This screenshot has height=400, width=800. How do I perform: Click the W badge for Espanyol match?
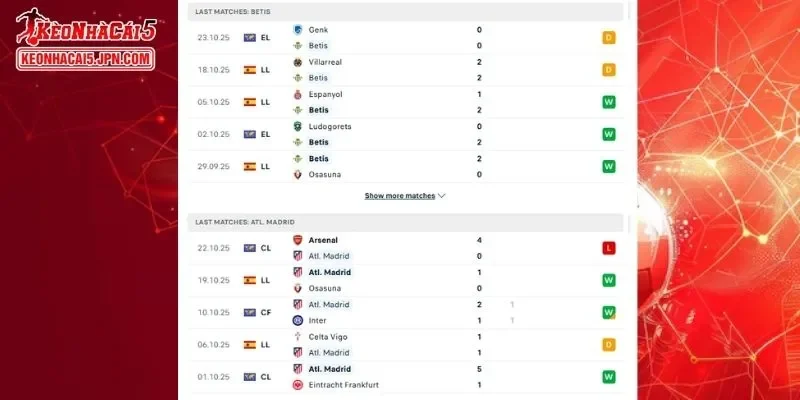(608, 102)
